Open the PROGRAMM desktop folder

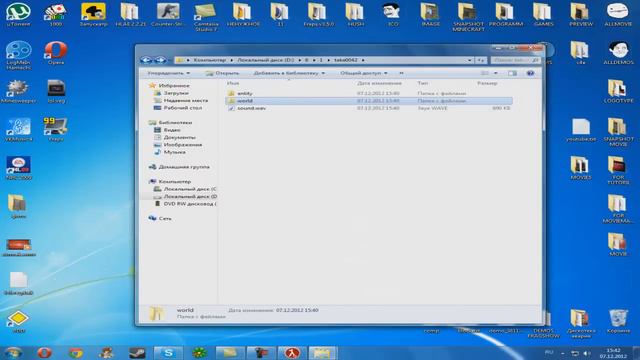coord(506,14)
